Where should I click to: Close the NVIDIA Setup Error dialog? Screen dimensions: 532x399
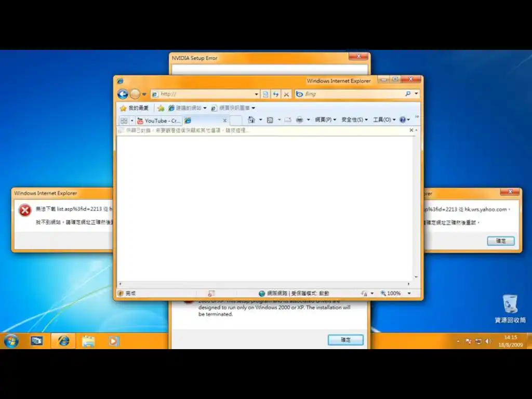tap(358, 56)
